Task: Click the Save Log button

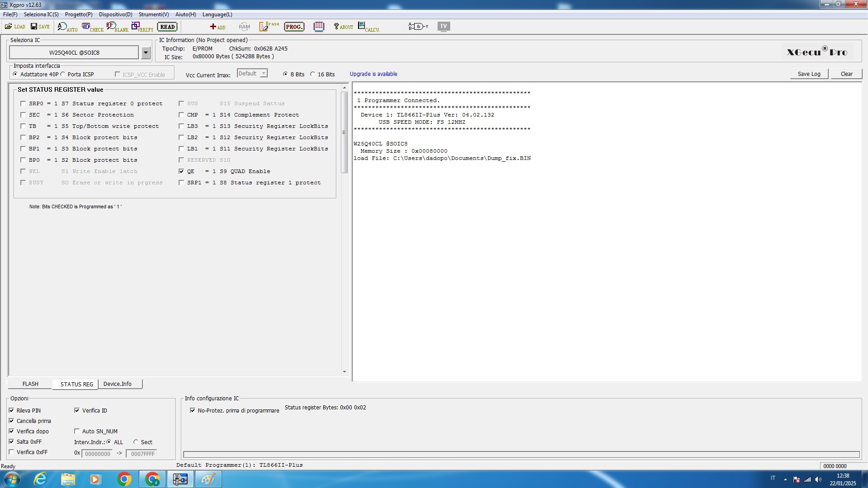Action: [808, 74]
